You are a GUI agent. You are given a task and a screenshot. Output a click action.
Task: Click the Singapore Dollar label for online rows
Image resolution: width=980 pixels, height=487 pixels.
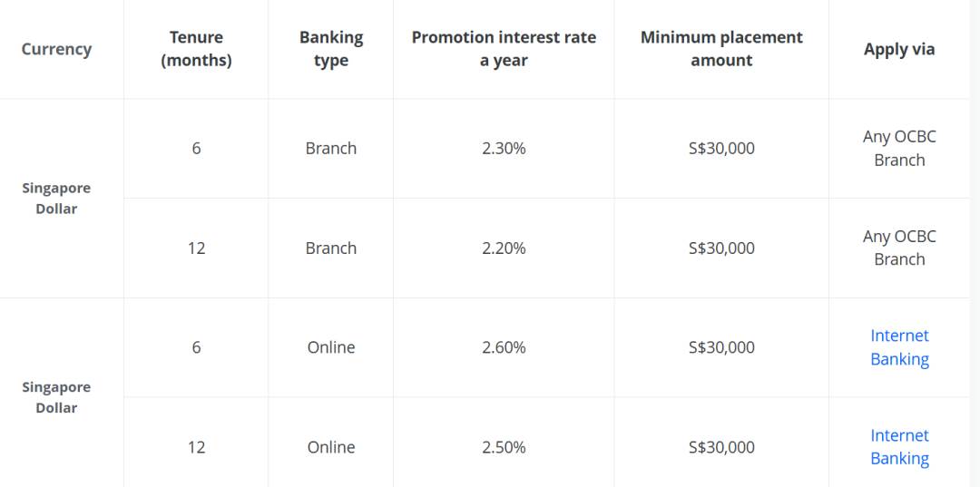pyautogui.click(x=56, y=397)
